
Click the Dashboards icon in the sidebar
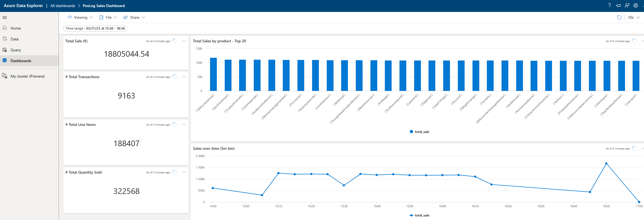point(5,60)
